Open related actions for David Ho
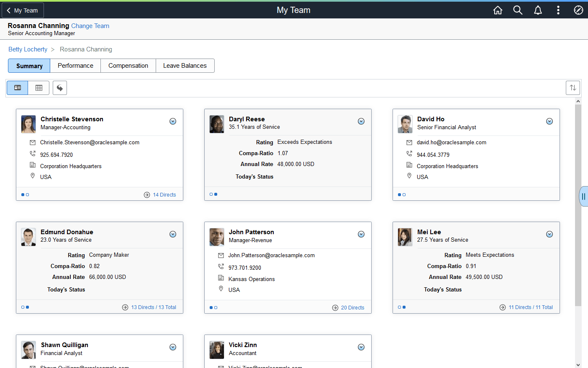The width and height of the screenshot is (588, 368). [x=549, y=121]
